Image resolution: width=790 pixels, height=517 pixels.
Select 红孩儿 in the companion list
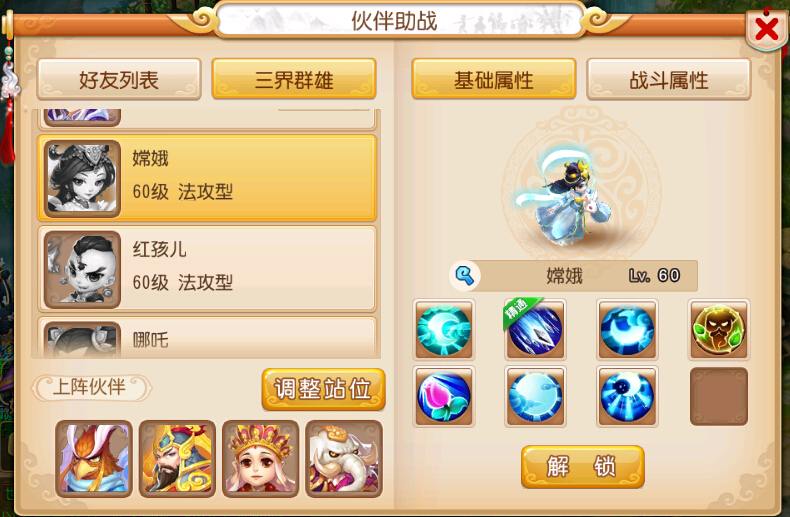click(207, 269)
